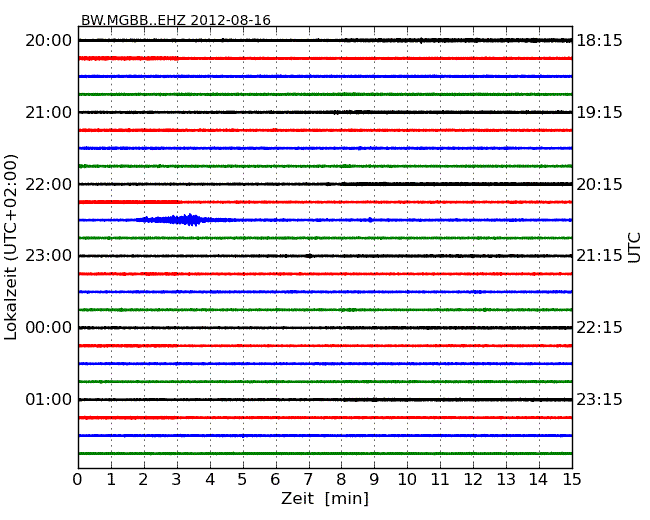Click x-axis tick label 10
The image size is (650, 520).
[407, 479]
